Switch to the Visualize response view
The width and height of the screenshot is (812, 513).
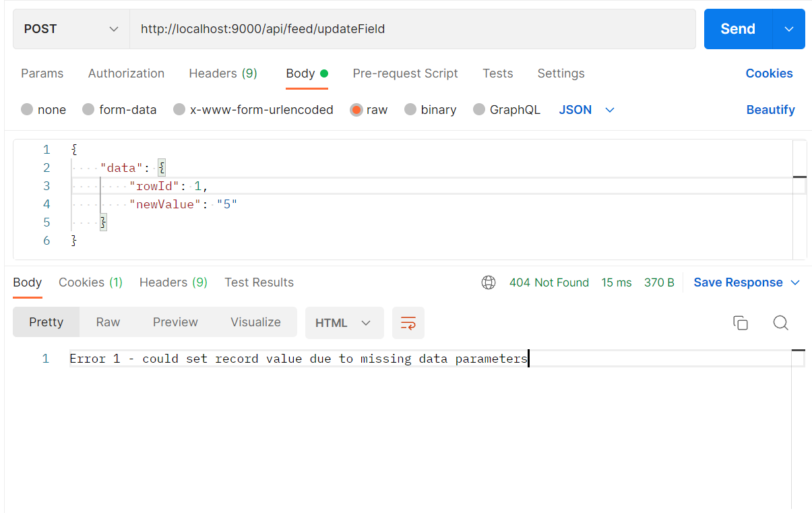point(255,322)
